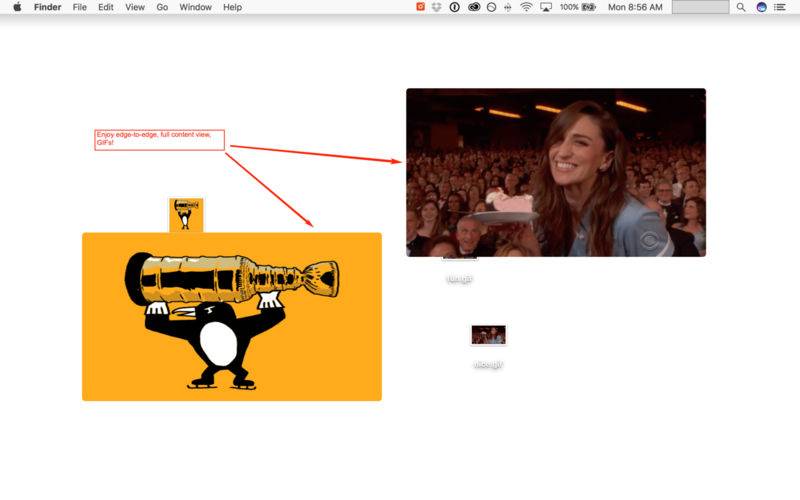This screenshot has height=500, width=800.
Task: Open the Finder application menu
Action: 47,7
